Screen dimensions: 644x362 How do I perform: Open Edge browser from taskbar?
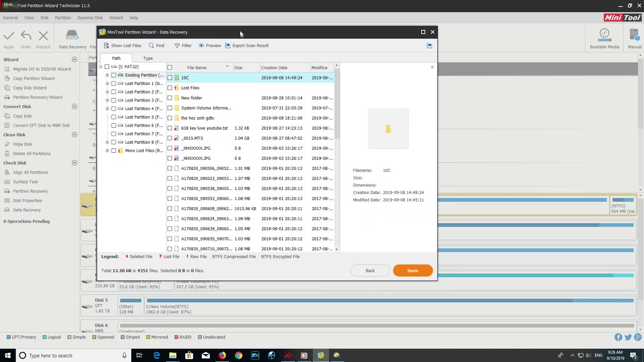pyautogui.click(x=156, y=355)
